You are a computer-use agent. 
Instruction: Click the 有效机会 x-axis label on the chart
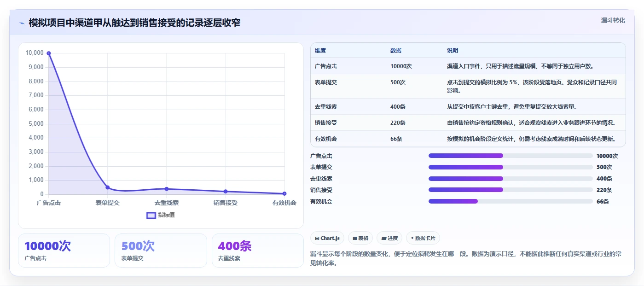pyautogui.click(x=284, y=203)
